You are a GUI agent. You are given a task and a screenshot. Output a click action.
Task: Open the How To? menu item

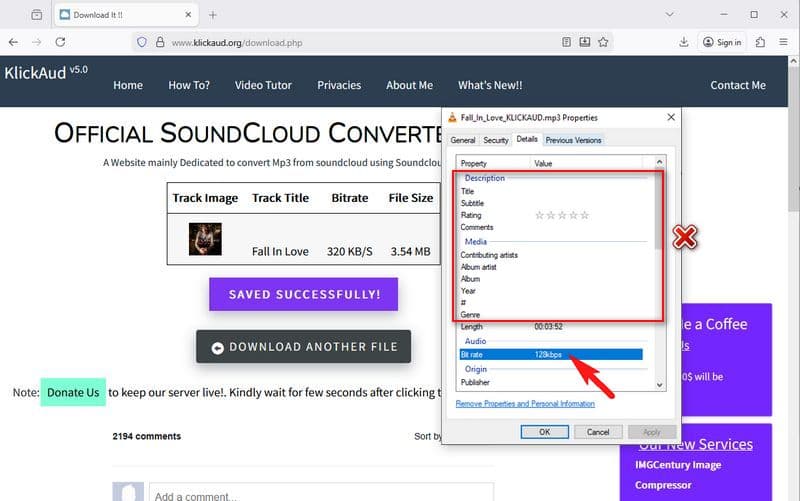[x=189, y=85]
